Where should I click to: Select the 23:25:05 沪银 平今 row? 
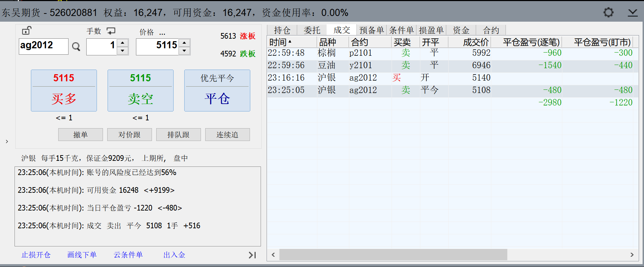click(453, 91)
